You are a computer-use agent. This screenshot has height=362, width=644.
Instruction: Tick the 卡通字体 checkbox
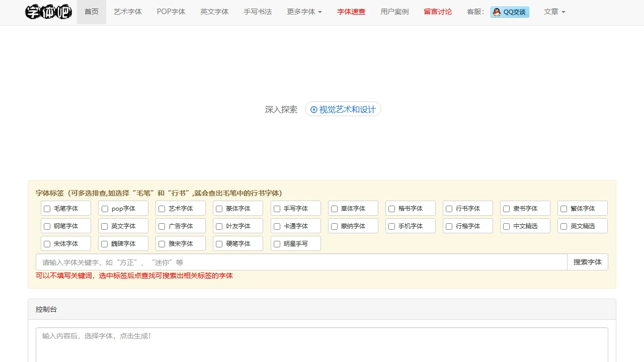(277, 226)
